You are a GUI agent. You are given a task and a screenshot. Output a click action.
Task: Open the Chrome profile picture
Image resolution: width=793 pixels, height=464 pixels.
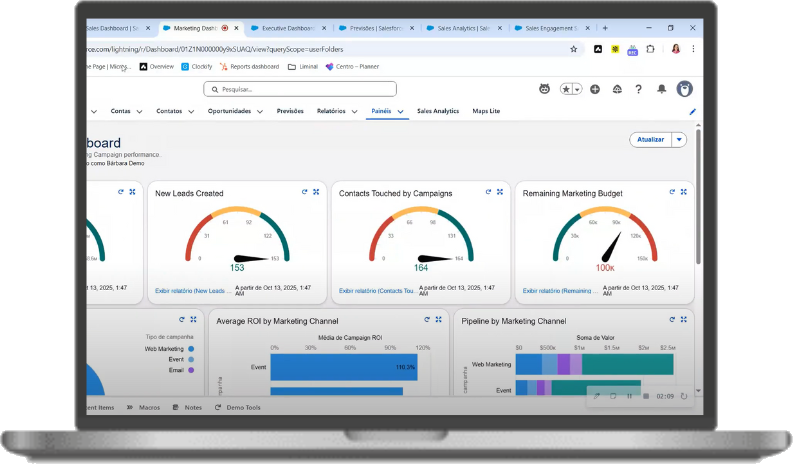676,49
